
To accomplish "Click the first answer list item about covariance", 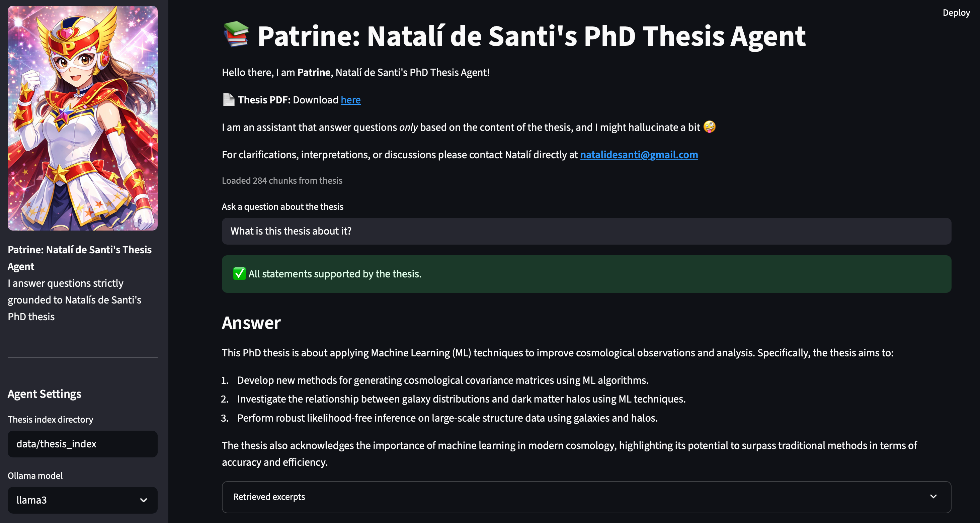I will 442,380.
